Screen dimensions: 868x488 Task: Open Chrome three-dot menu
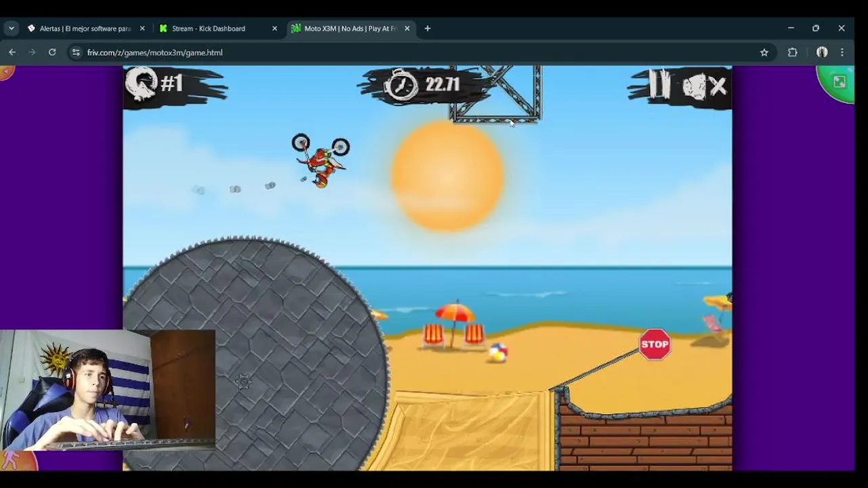842,52
